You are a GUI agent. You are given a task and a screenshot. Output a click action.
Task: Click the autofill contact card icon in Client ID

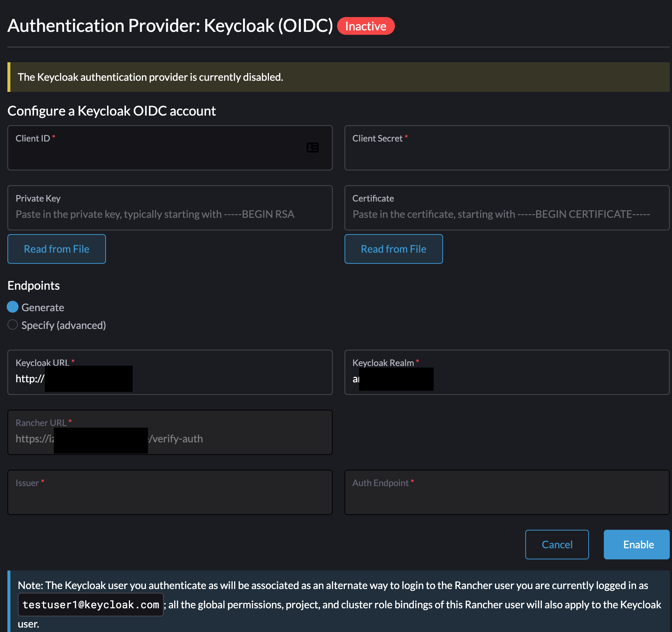[x=313, y=147]
